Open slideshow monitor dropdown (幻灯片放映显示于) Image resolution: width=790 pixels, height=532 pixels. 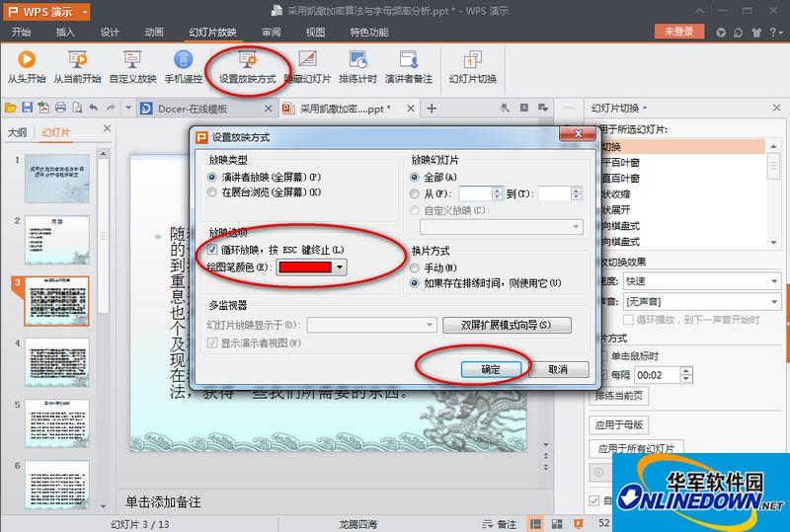click(372, 325)
